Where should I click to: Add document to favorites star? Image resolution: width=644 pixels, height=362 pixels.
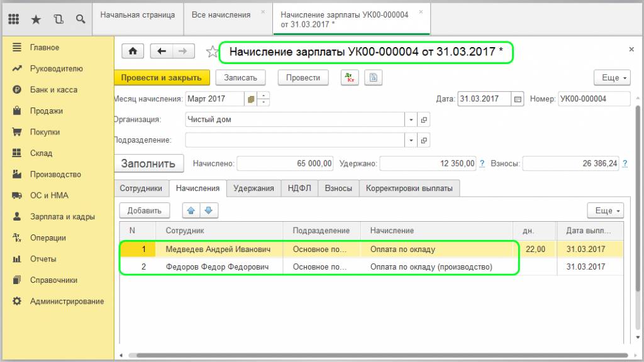212,52
